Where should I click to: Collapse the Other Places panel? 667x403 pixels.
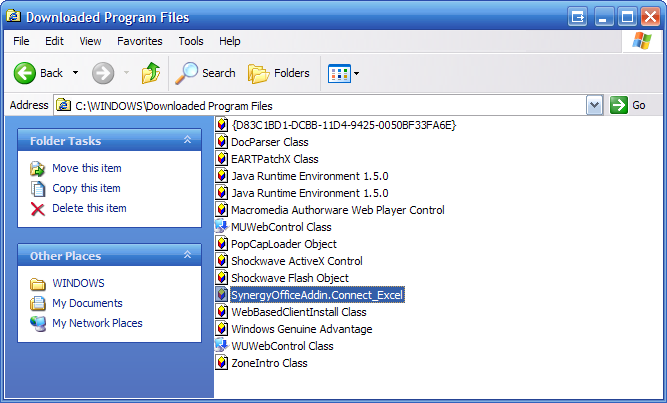(187, 255)
